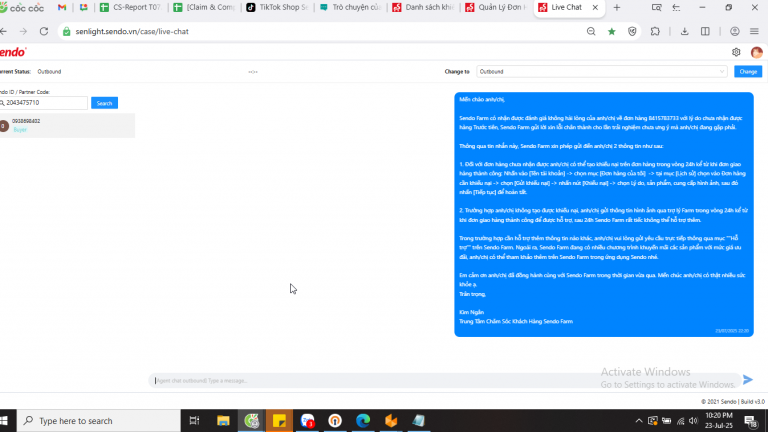Close the Live Chat tab
The image size is (768, 432).
tap(595, 7)
